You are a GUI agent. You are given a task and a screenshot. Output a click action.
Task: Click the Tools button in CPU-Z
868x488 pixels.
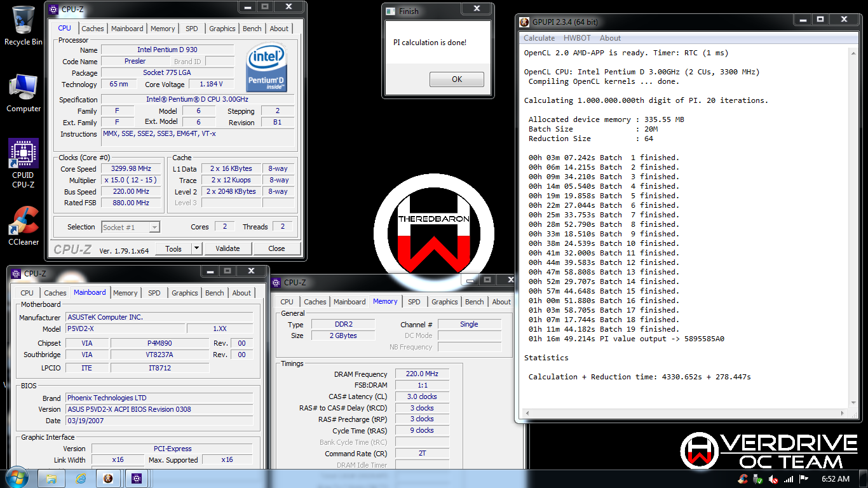[173, 248]
